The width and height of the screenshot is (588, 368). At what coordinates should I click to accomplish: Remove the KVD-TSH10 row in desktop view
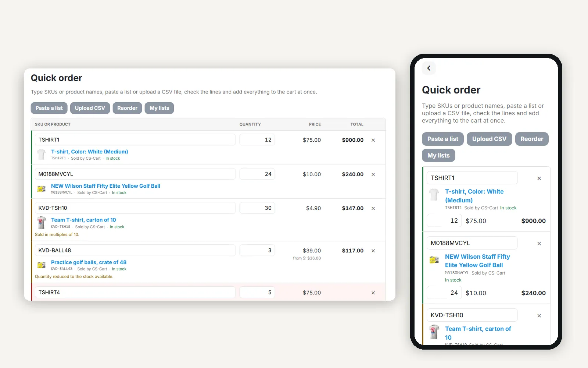pyautogui.click(x=373, y=208)
